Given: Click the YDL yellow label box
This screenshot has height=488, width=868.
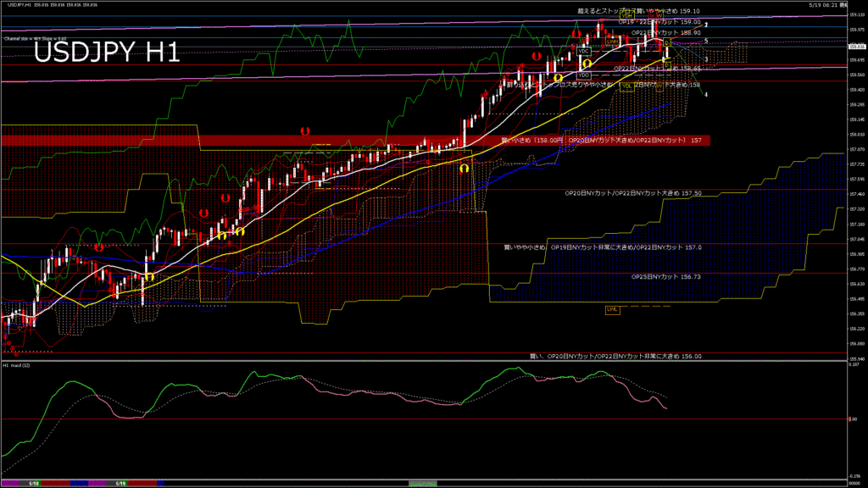Looking at the screenshot, I should pyautogui.click(x=626, y=86).
